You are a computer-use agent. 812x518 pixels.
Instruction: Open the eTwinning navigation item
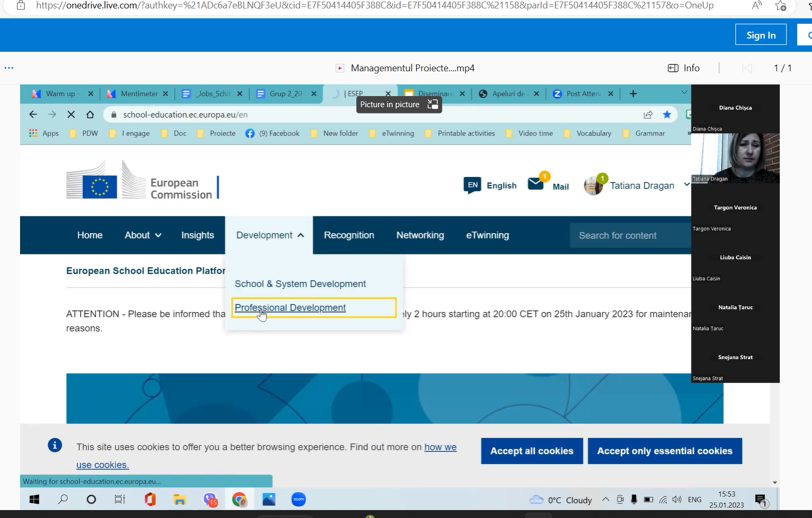(x=487, y=235)
